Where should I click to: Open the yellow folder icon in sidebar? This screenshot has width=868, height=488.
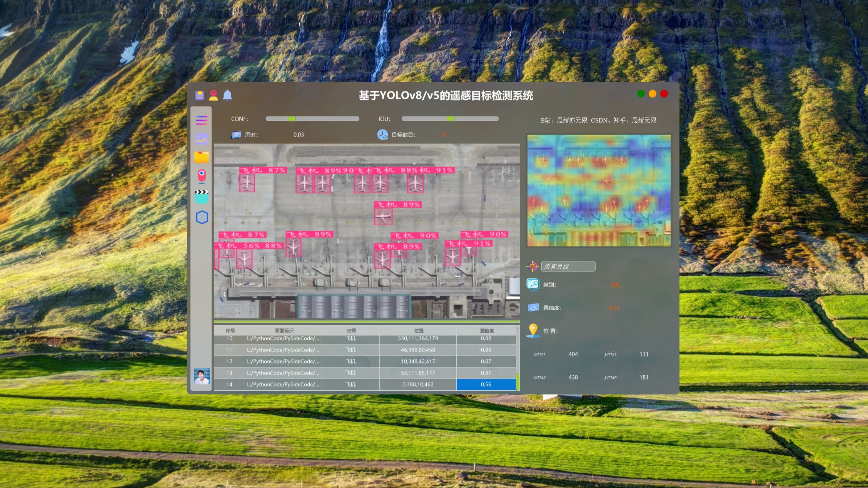coord(202,157)
